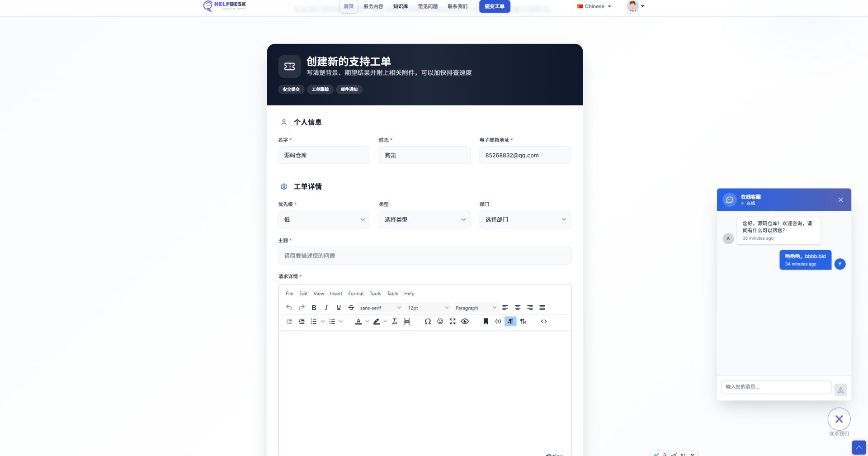Image resolution: width=868 pixels, height=456 pixels.
Task: Click the chat message input box
Action: coord(776,387)
